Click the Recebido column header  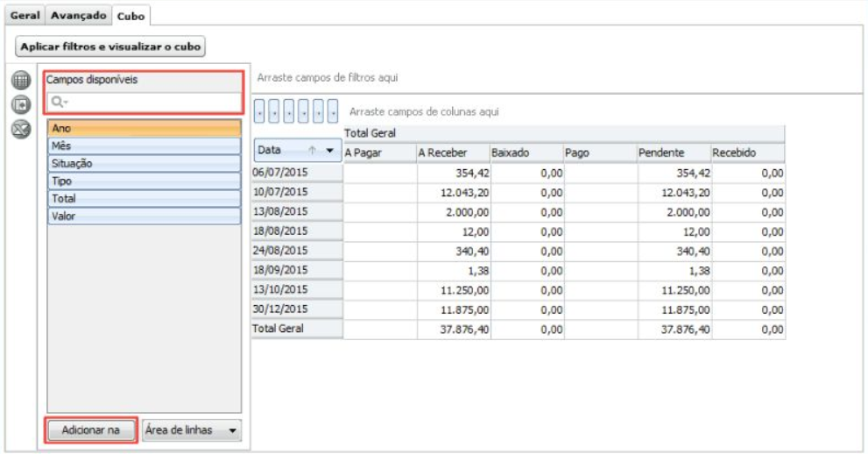pyautogui.click(x=748, y=153)
